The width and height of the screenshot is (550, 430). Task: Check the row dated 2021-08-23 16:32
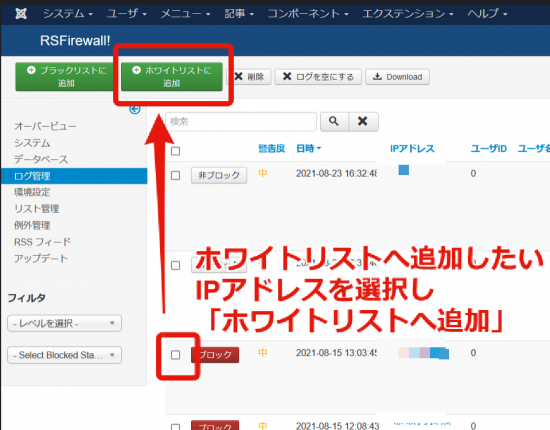click(x=175, y=175)
